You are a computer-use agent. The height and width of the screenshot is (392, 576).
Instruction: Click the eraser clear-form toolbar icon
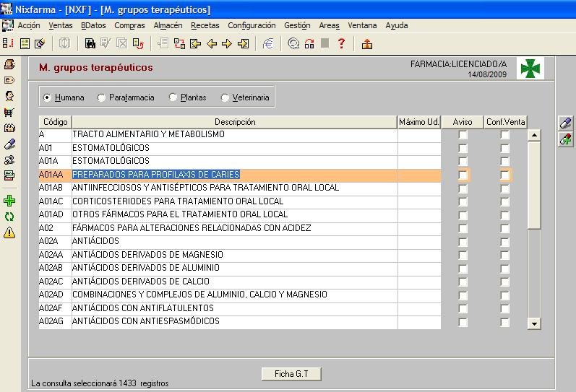pos(40,44)
